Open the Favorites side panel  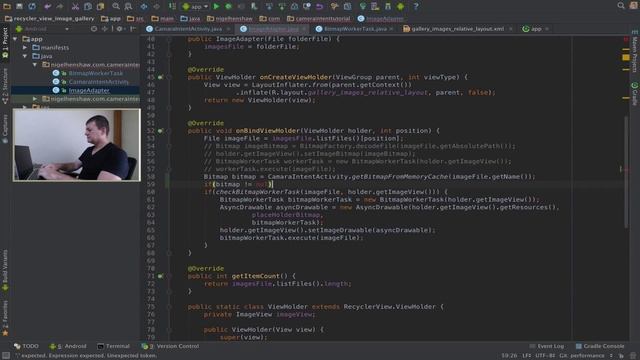click(x=5, y=318)
